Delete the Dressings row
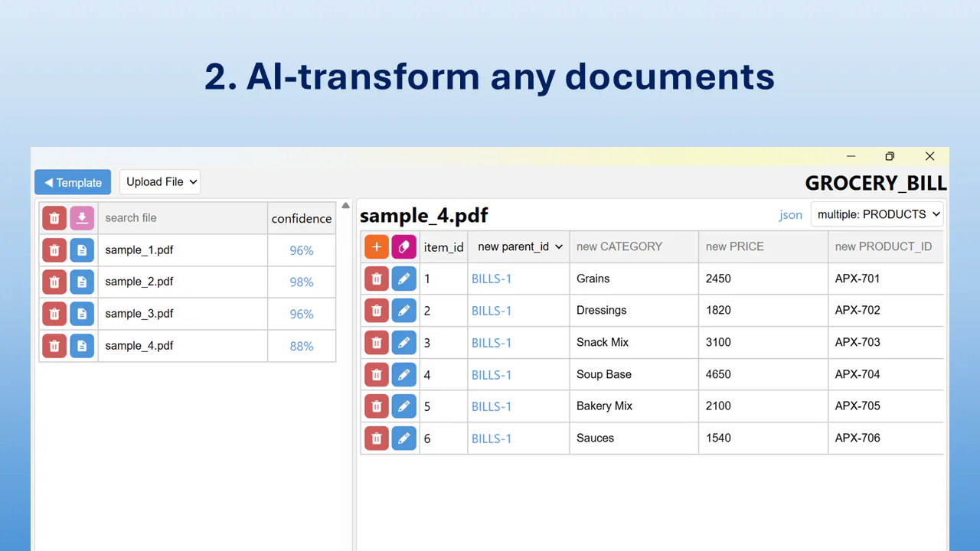Viewport: 980px width, 551px height. tap(377, 311)
